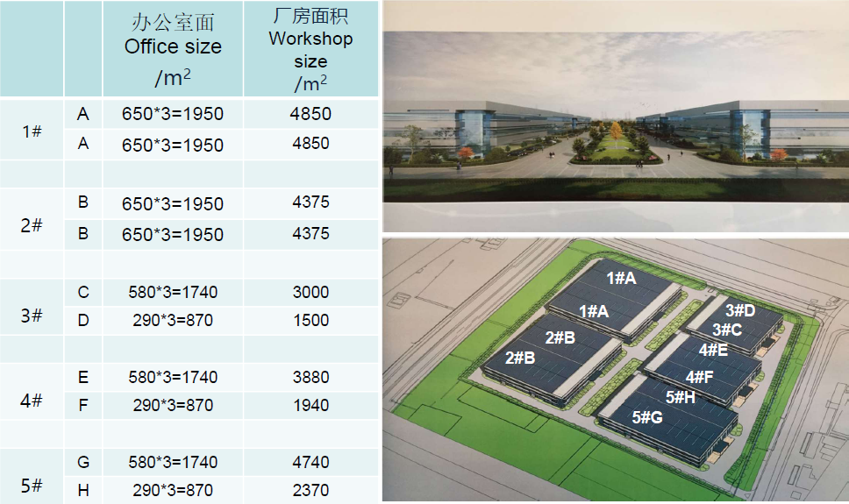The width and height of the screenshot is (849, 504).
Task: Click the 2#B label nearest the lawn
Action: pos(520,358)
